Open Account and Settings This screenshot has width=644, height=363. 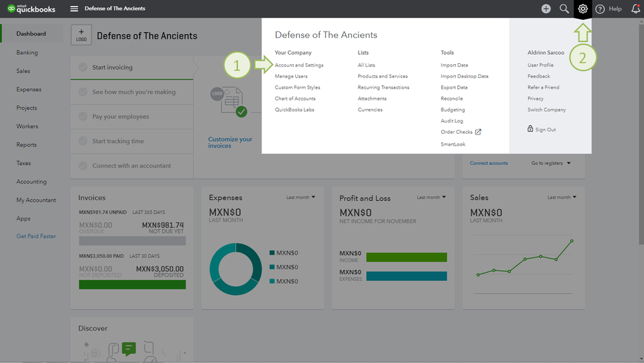point(299,65)
